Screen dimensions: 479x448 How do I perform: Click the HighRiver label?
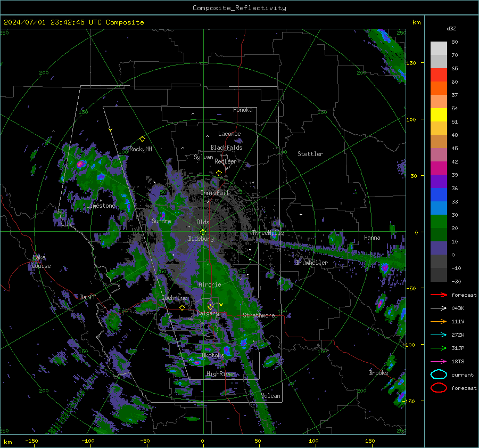click(x=220, y=374)
